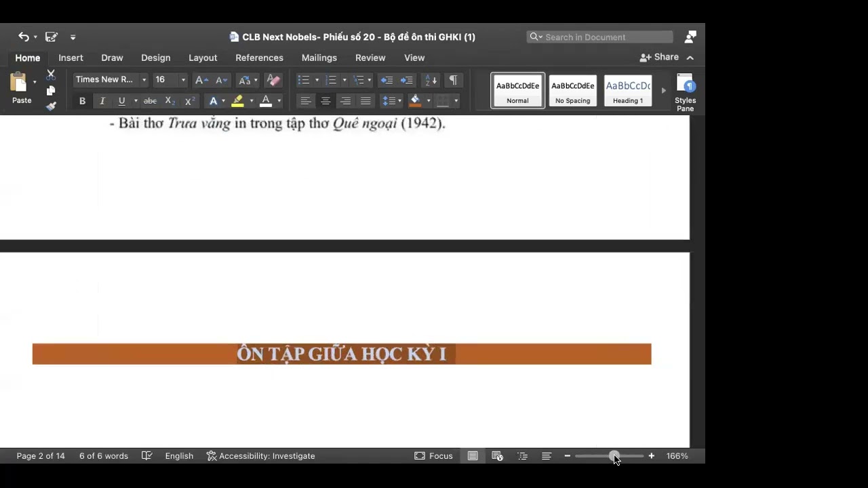Click the Copy icon

click(51, 91)
